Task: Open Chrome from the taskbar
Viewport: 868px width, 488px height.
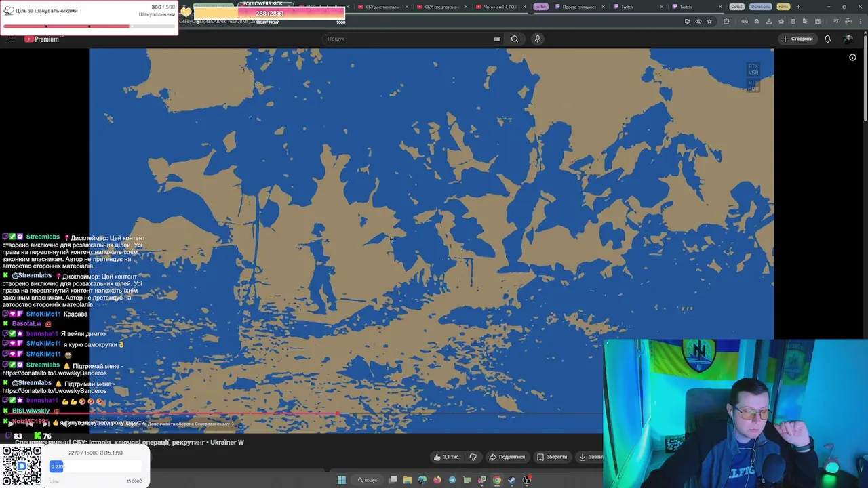Action: click(497, 480)
